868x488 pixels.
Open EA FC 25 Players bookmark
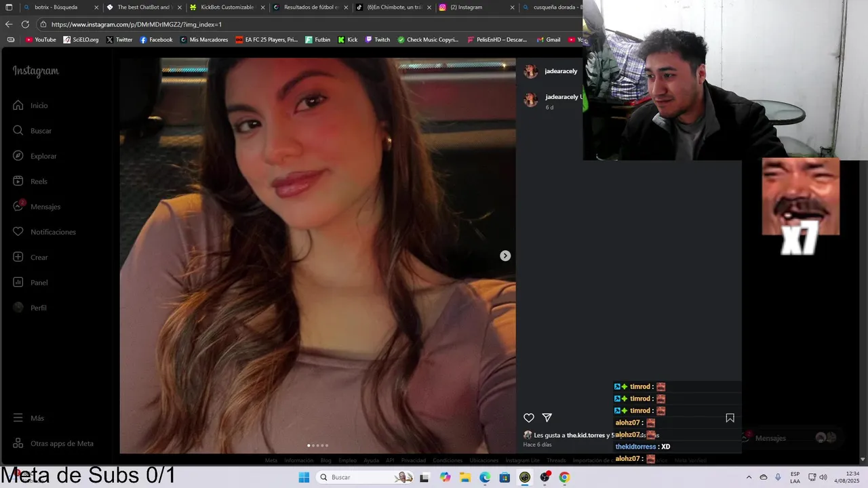[267, 40]
